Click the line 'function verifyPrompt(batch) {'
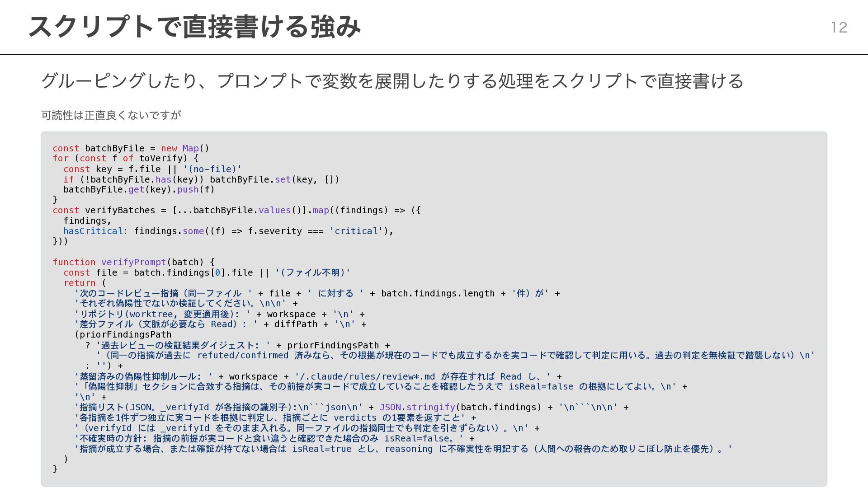 134,263
